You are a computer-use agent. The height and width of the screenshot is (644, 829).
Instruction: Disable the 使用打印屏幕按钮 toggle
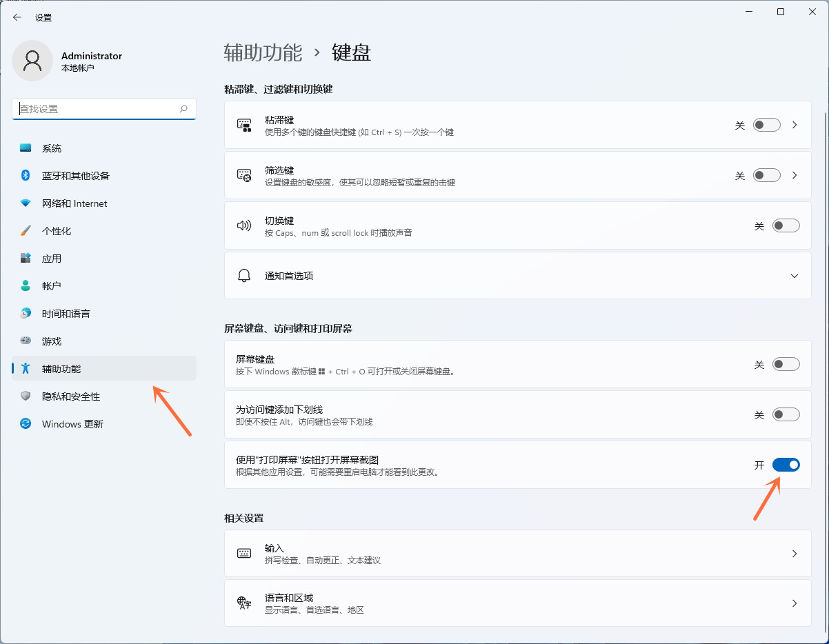pos(786,464)
